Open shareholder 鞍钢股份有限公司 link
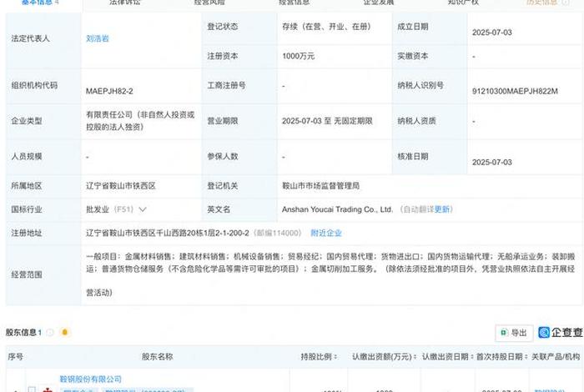The image size is (584, 392). coord(90,379)
